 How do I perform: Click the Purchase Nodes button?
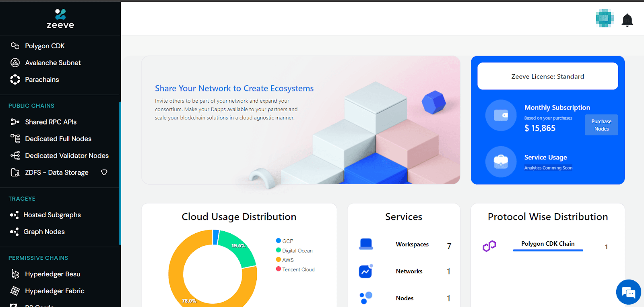click(x=601, y=125)
